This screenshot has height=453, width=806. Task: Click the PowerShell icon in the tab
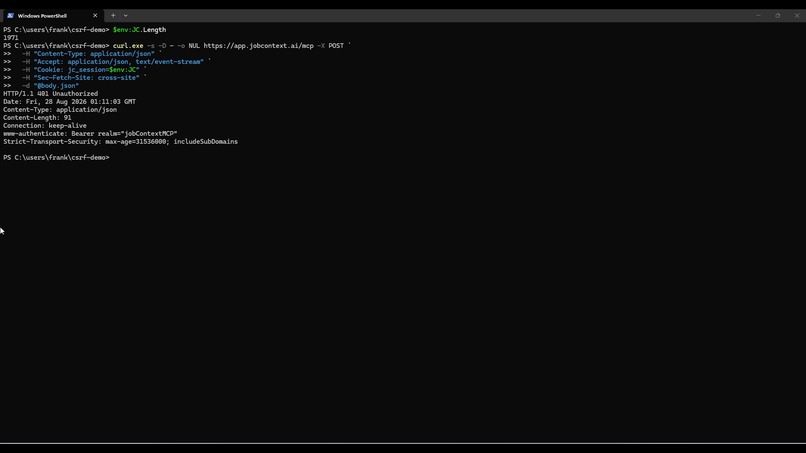(10, 15)
